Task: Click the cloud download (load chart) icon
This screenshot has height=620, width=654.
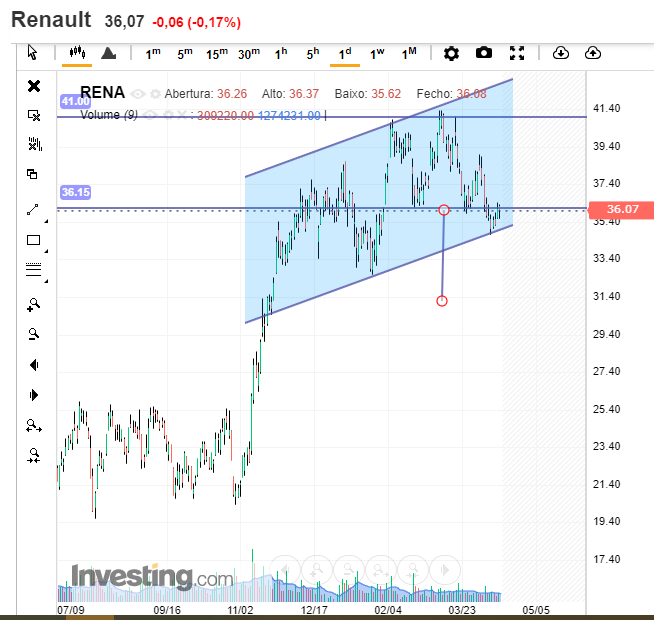Action: 561,53
